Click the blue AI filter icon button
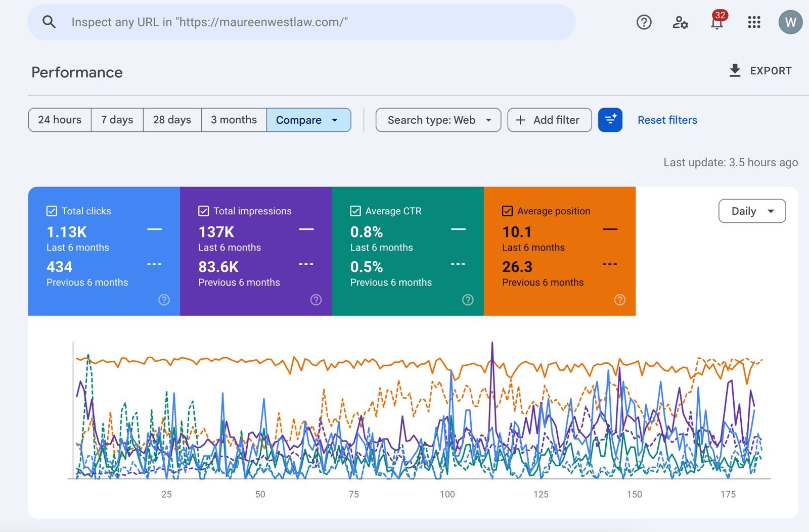Screen dimensions: 809x532 [x=610, y=120]
